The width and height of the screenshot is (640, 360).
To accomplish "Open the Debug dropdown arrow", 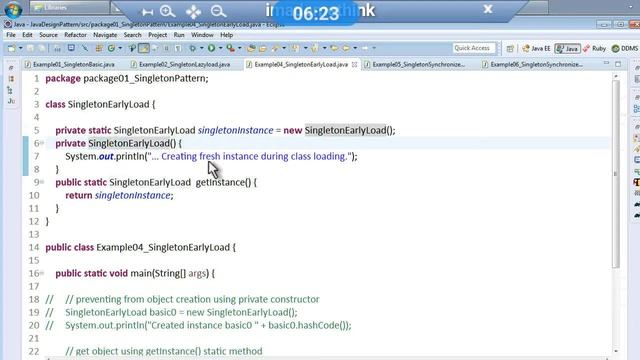I will click(x=201, y=48).
